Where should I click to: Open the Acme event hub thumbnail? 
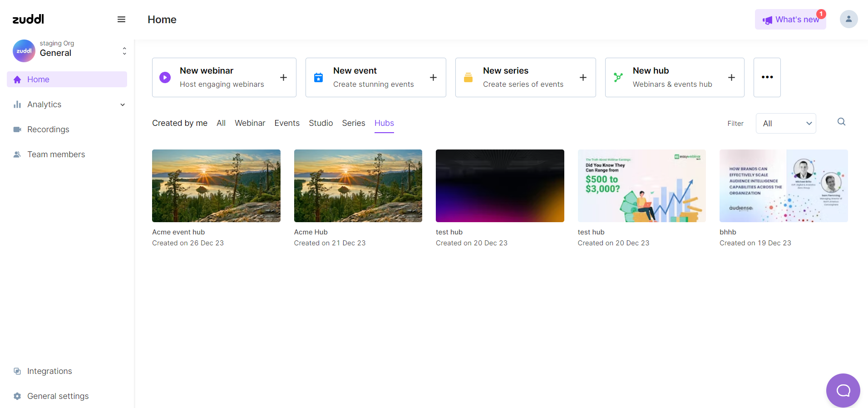[216, 186]
